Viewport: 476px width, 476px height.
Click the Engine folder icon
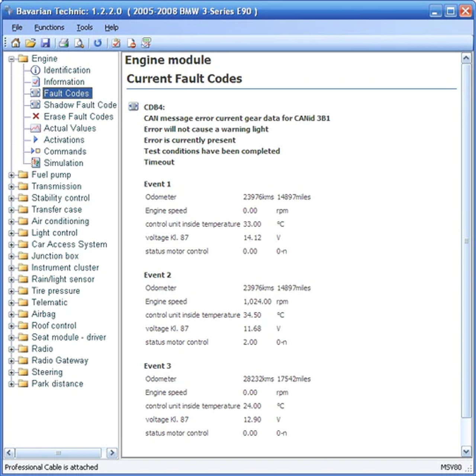(23, 58)
